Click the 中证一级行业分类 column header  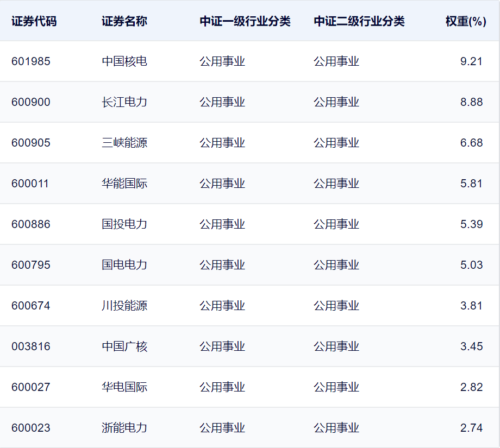(x=245, y=21)
